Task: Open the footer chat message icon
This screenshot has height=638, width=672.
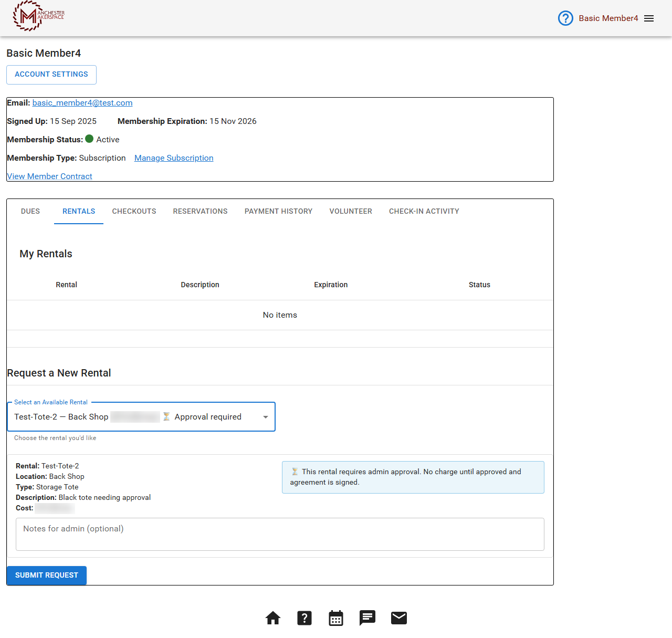Action: [367, 618]
